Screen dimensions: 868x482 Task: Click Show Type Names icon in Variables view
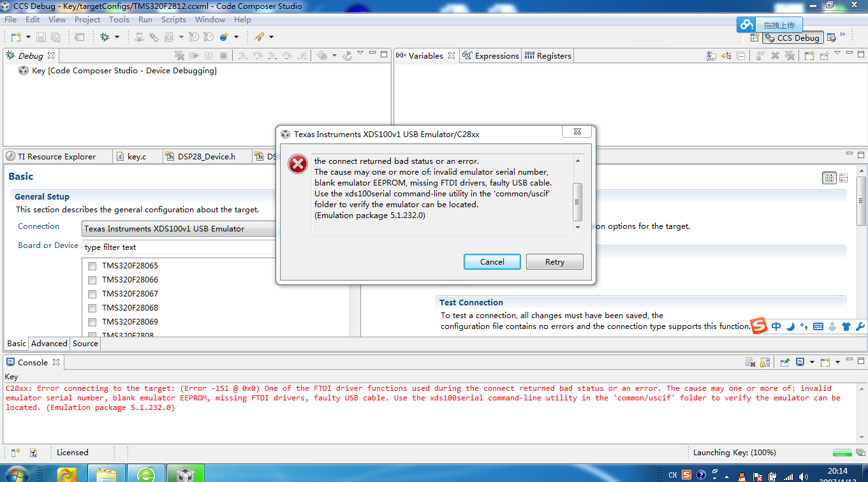[711, 56]
